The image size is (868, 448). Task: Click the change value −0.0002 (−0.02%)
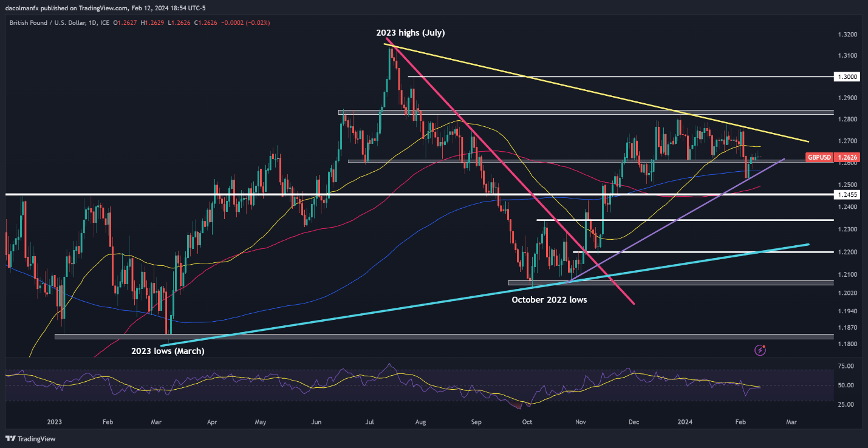click(x=244, y=22)
